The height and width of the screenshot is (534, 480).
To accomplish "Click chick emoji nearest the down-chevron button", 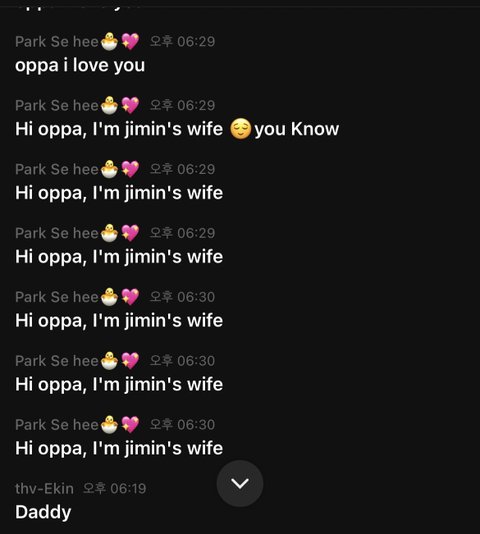I will tap(109, 425).
